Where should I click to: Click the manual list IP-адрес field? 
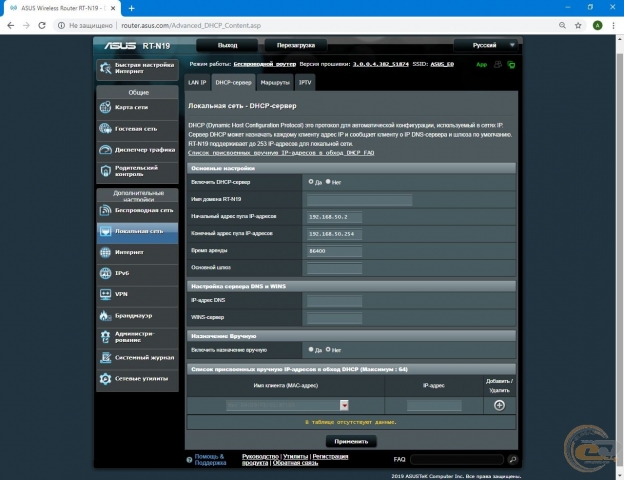[434, 406]
